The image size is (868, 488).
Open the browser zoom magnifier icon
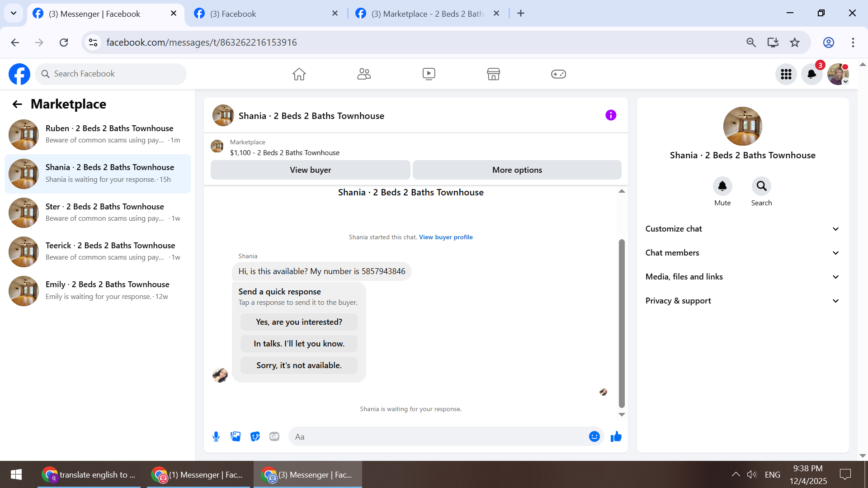pyautogui.click(x=751, y=43)
